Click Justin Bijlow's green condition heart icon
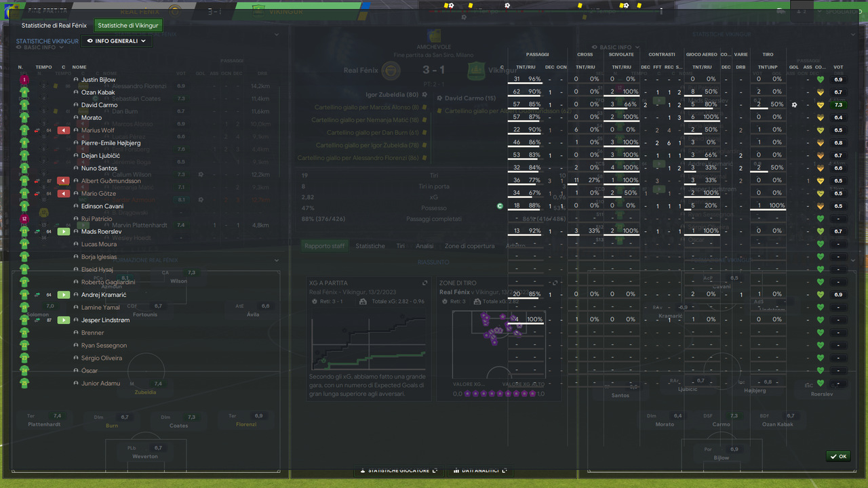 point(821,79)
